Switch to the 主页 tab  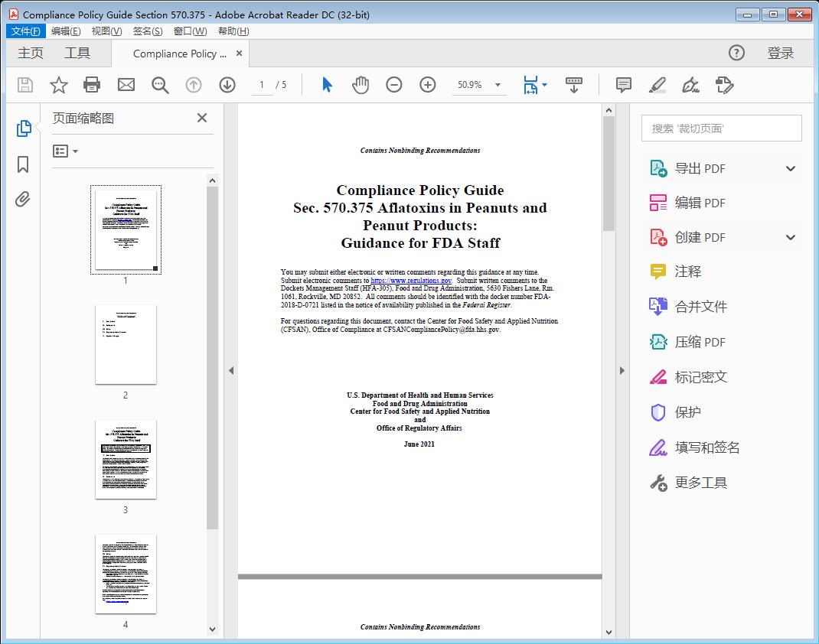point(31,53)
